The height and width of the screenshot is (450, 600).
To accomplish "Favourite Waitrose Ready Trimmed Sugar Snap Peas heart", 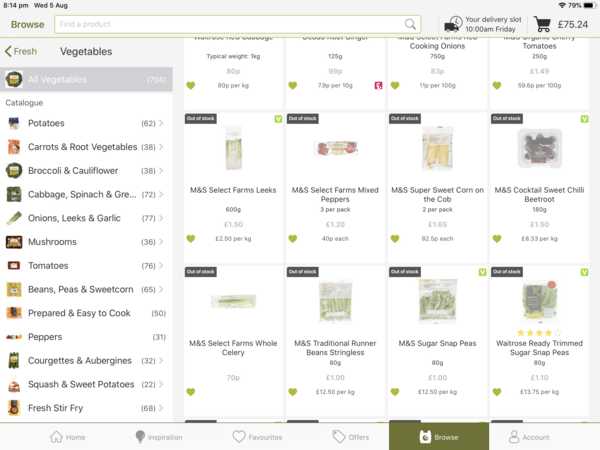I will [497, 392].
